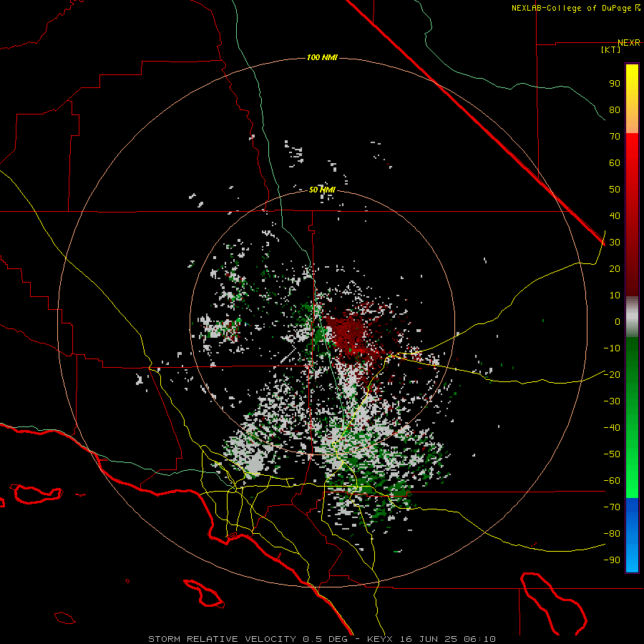
Task: Click the positive 50 legend value
Action: (615, 190)
